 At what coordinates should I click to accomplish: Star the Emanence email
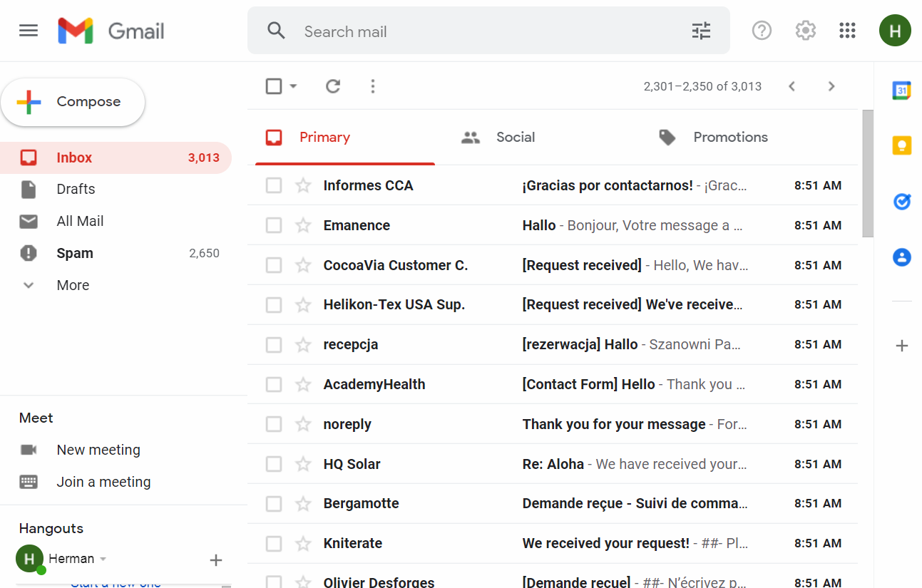pyautogui.click(x=303, y=225)
